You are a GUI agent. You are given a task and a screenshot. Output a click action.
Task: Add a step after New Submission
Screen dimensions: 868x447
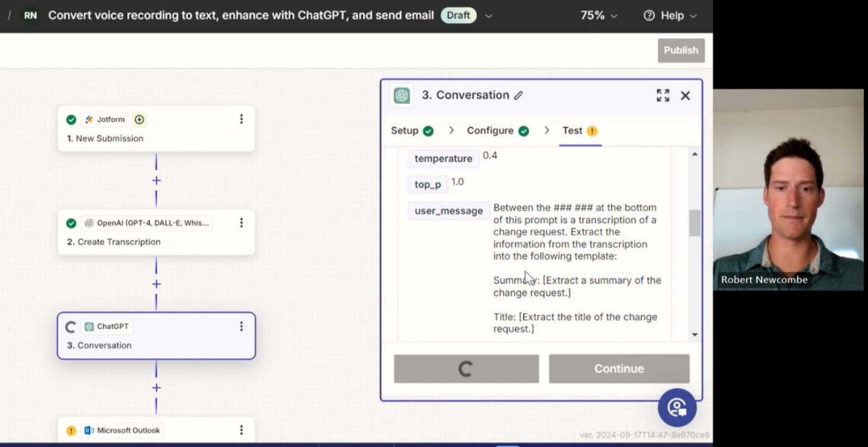[156, 180]
